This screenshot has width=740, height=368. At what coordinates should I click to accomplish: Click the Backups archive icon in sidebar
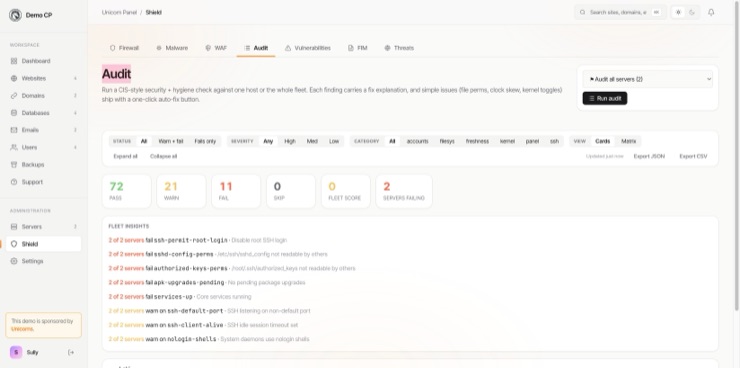[14, 165]
